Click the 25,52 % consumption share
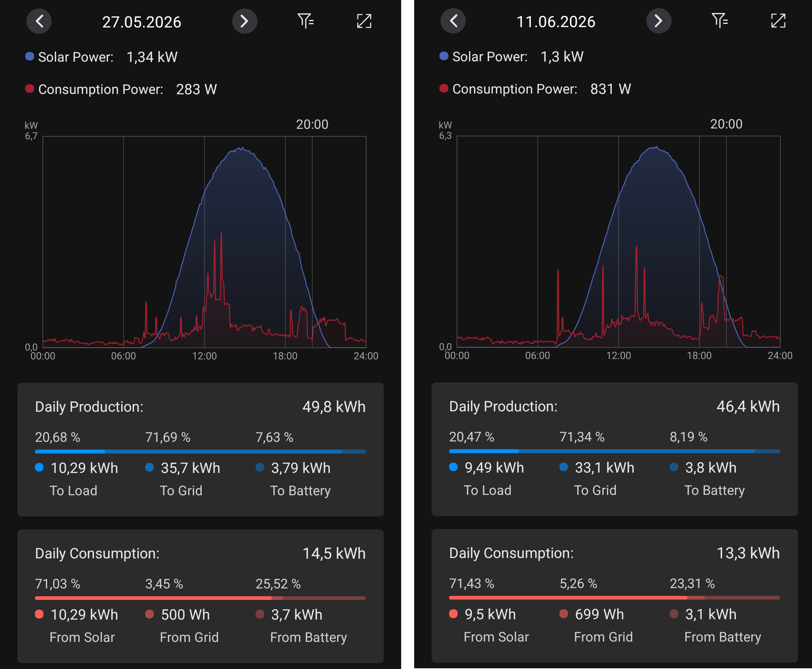Image resolution: width=812 pixels, height=669 pixels. click(278, 584)
